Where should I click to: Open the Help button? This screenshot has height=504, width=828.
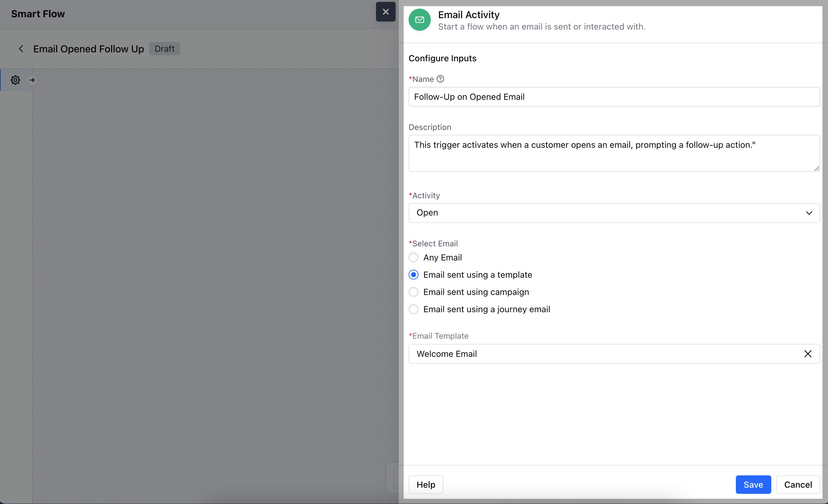click(426, 485)
